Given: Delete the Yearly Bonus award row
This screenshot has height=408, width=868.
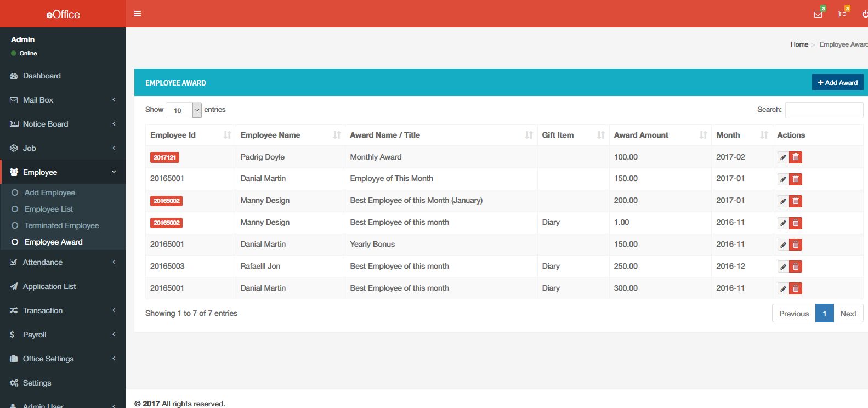Looking at the screenshot, I should (x=796, y=245).
